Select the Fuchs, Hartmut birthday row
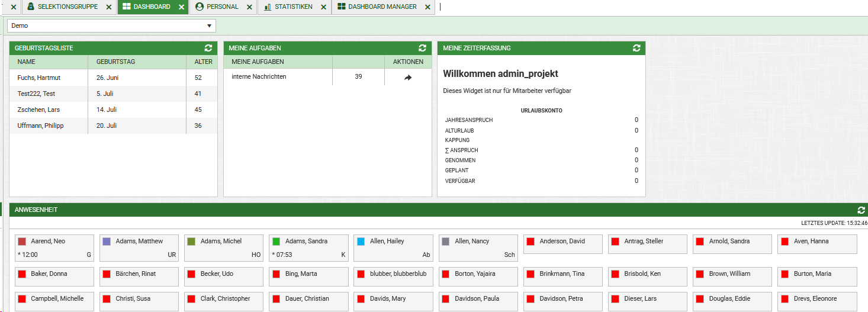Image resolution: width=868 pixels, height=312 pixels. coord(113,78)
